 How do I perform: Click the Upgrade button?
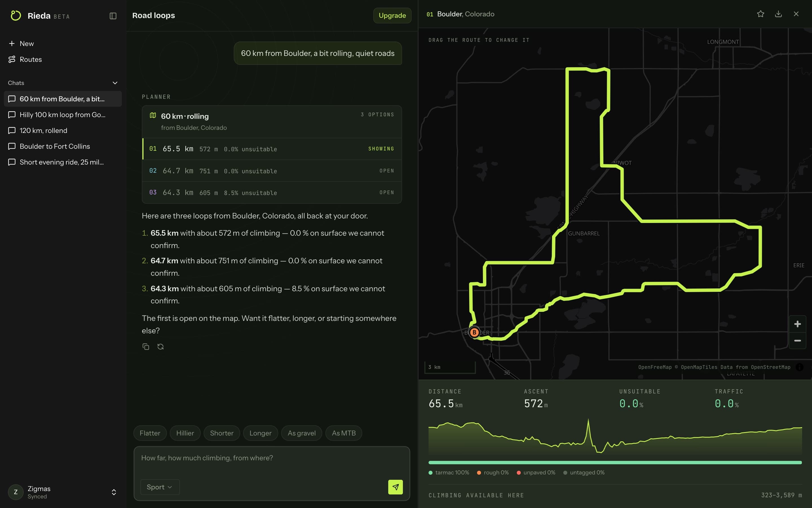tap(392, 16)
